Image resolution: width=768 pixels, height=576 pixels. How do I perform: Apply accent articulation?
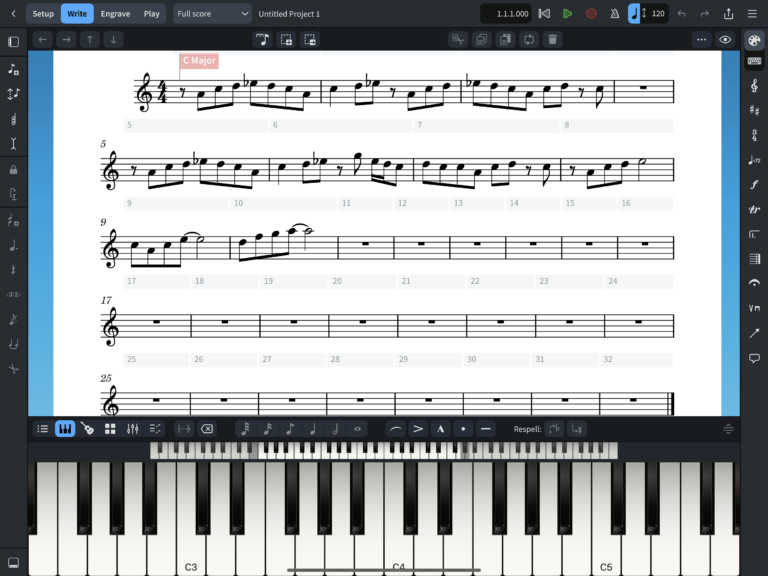pos(418,429)
